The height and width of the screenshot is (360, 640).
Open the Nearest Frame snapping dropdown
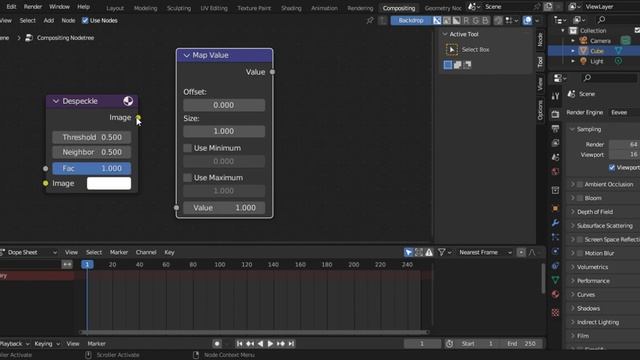coord(485,253)
